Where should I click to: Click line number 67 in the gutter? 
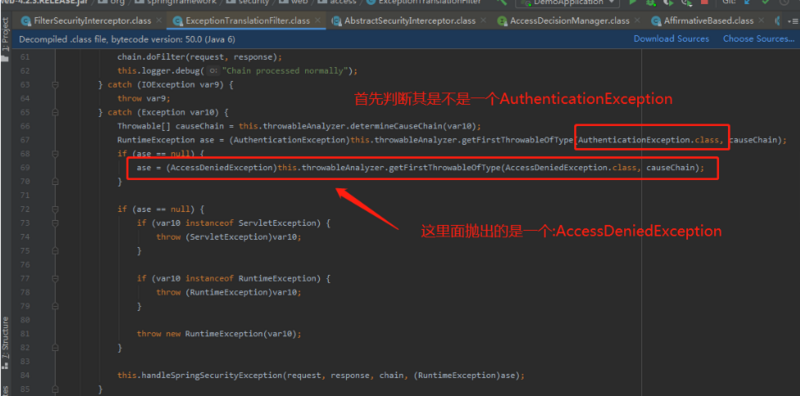pos(25,140)
